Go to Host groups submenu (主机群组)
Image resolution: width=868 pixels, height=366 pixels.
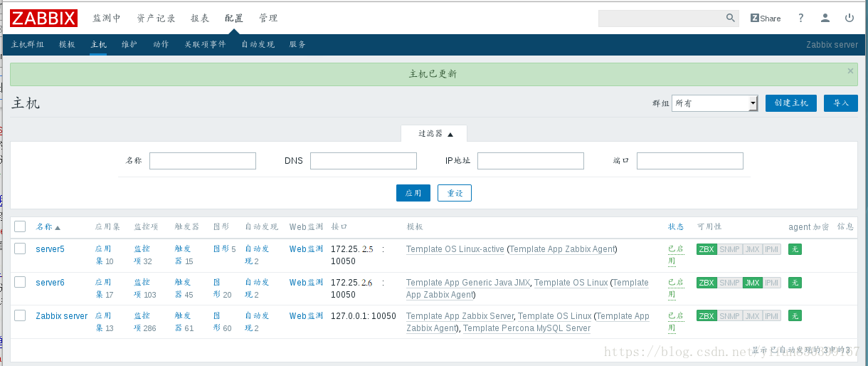[x=28, y=44]
